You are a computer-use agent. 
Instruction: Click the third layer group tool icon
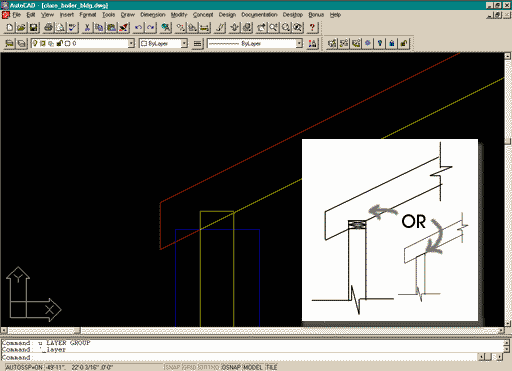pyautogui.click(x=356, y=43)
